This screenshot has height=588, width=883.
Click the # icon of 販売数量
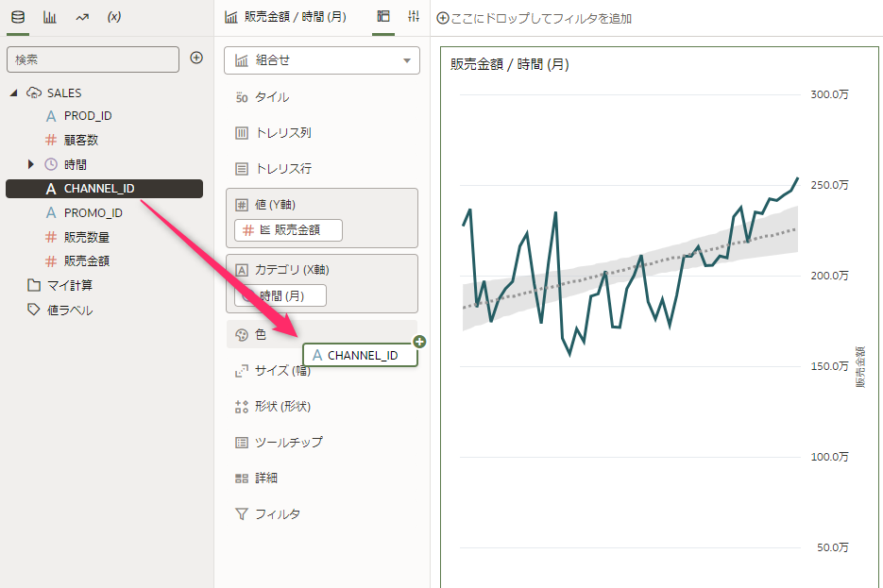point(51,238)
